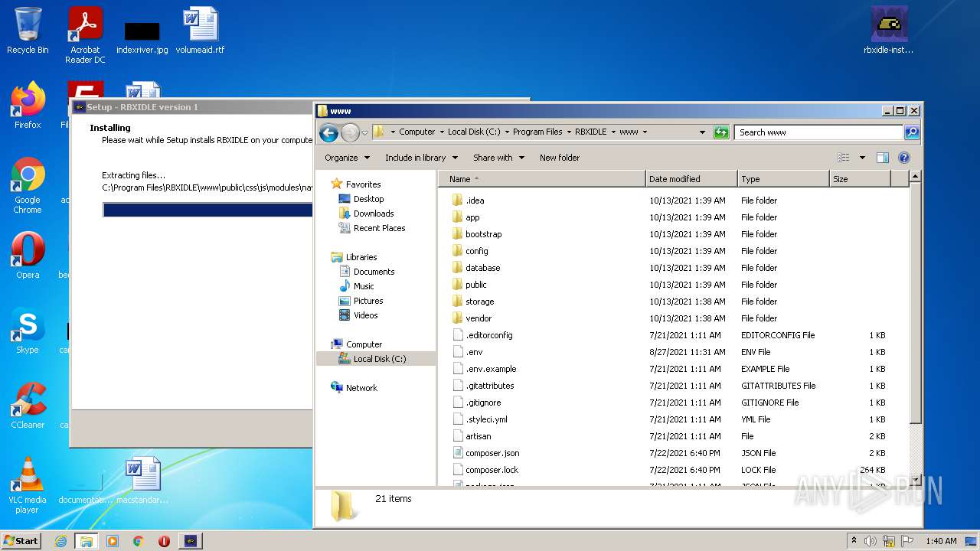The image size is (980, 551).
Task: Launch Firefox from desktop
Action: coord(28,106)
